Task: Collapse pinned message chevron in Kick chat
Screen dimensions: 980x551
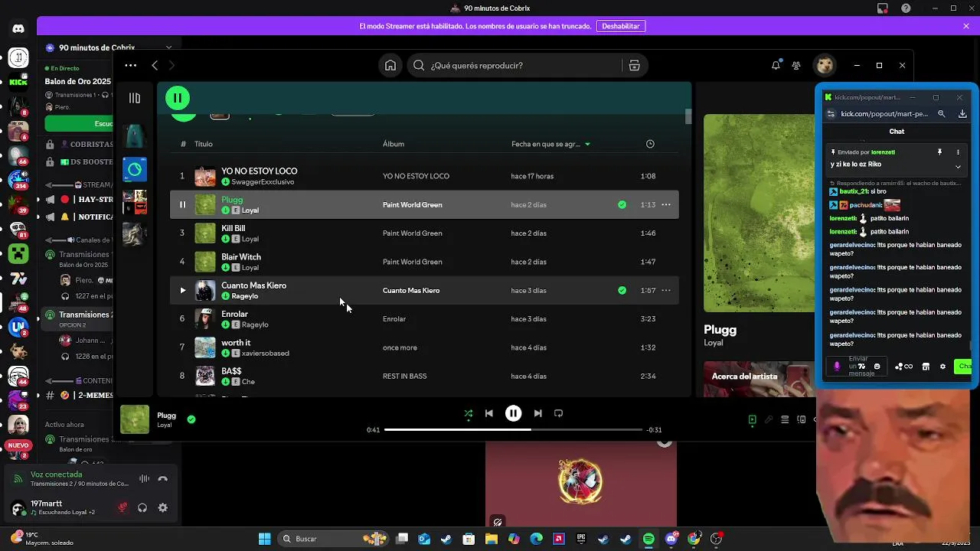Action: click(958, 166)
